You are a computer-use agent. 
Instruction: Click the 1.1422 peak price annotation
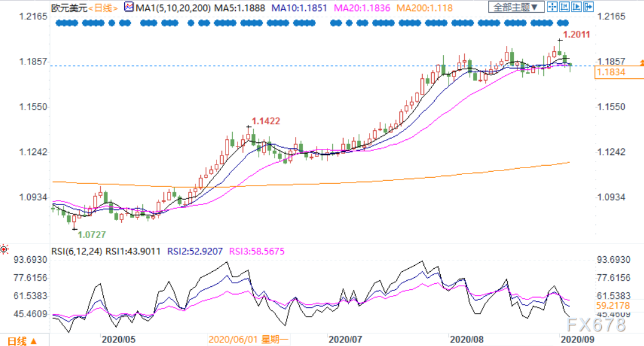[x=266, y=121]
